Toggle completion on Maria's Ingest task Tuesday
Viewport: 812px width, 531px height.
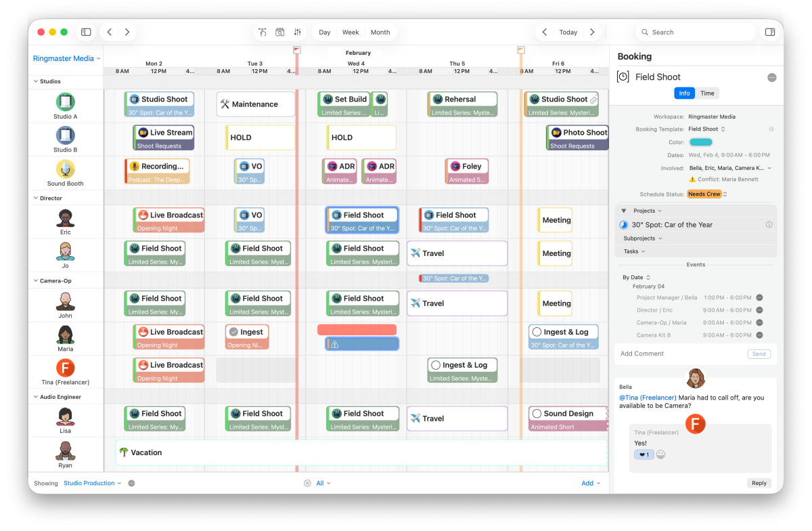click(233, 332)
